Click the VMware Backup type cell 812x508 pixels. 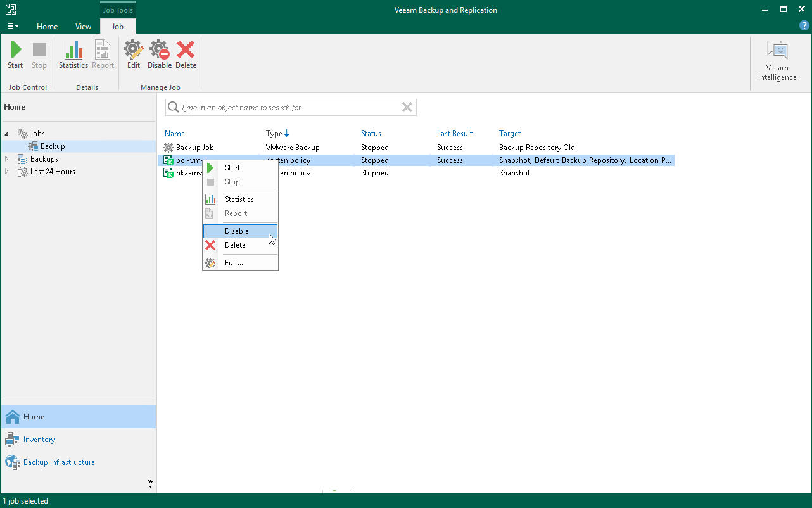[x=293, y=148]
